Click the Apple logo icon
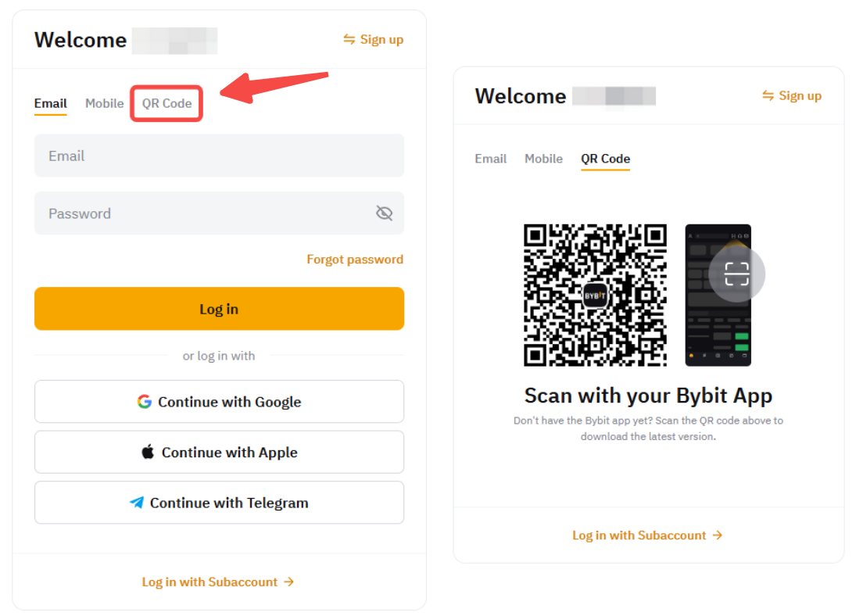The height and width of the screenshot is (616, 856). (x=148, y=452)
